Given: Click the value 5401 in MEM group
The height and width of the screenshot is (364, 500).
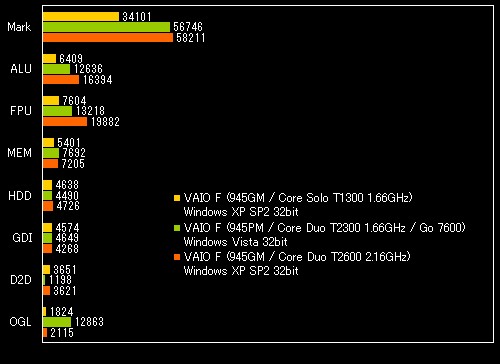Looking at the screenshot, I should (69, 143).
